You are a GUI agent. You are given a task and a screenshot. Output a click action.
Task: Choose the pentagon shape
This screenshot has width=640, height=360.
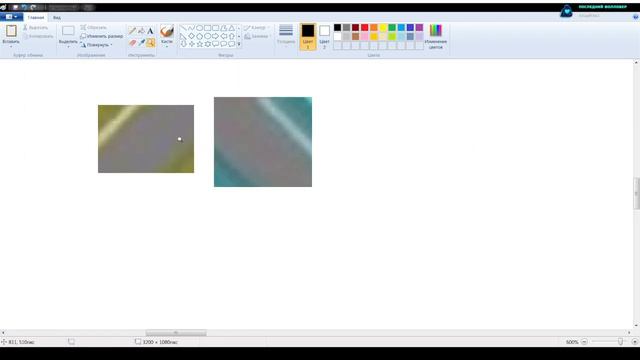pos(200,36)
